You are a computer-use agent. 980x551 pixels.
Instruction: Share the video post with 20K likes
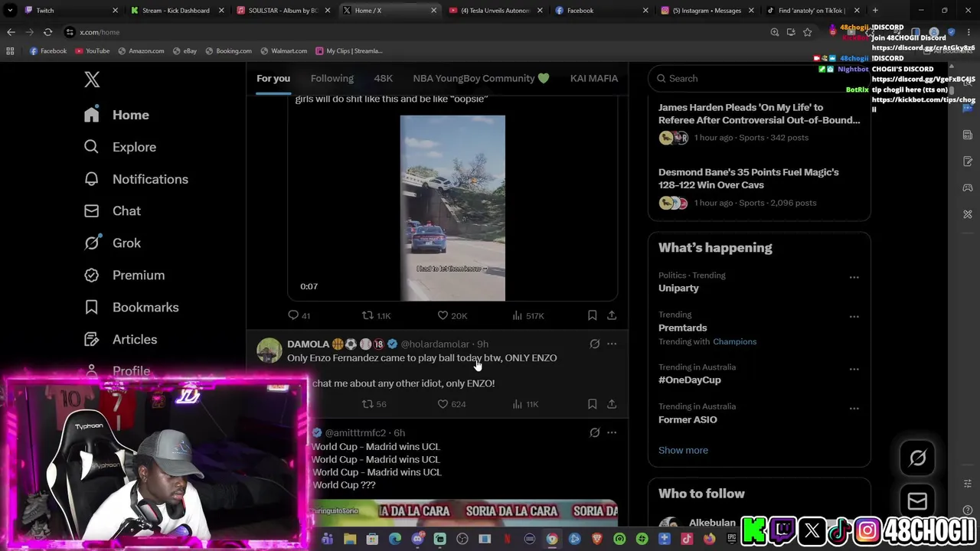[x=612, y=315]
